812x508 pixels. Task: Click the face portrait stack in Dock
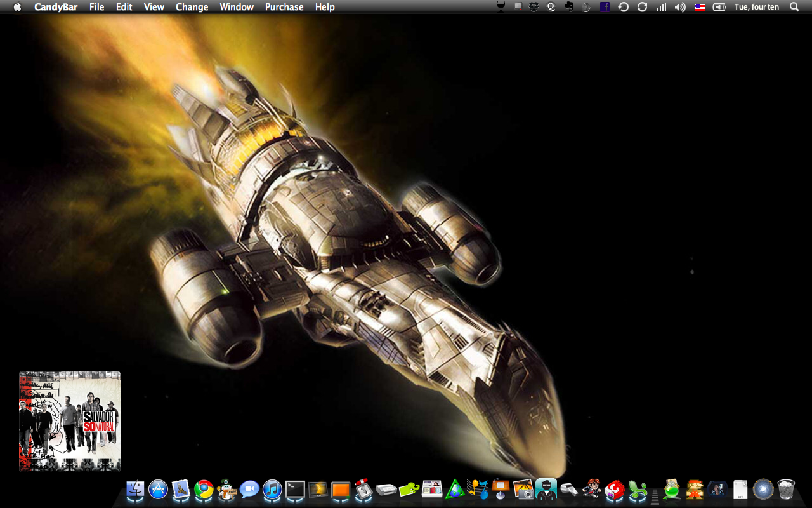point(717,489)
